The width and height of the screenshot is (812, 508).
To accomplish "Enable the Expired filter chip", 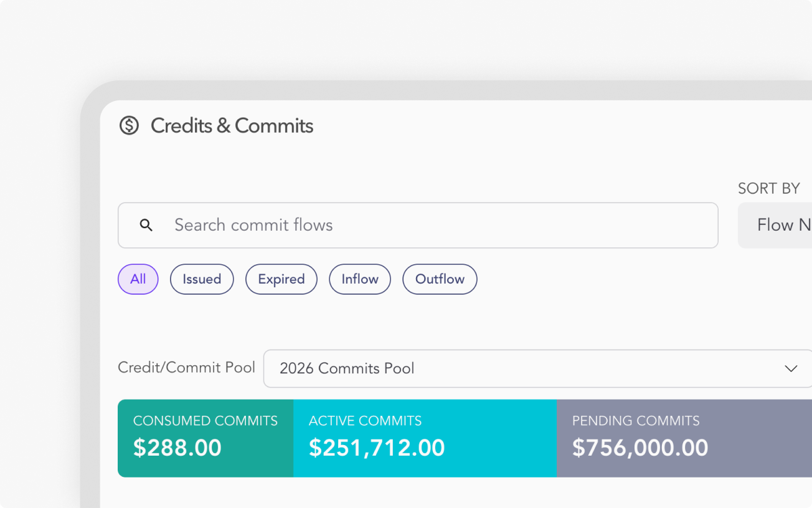I will pos(281,279).
